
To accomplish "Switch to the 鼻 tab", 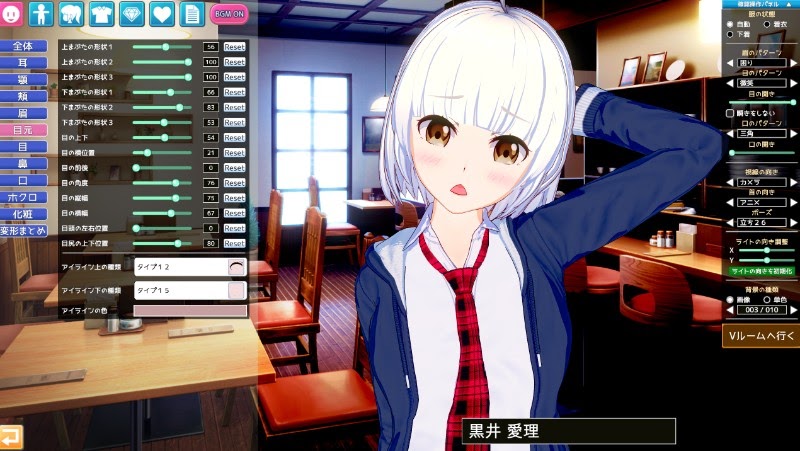I will click(23, 164).
